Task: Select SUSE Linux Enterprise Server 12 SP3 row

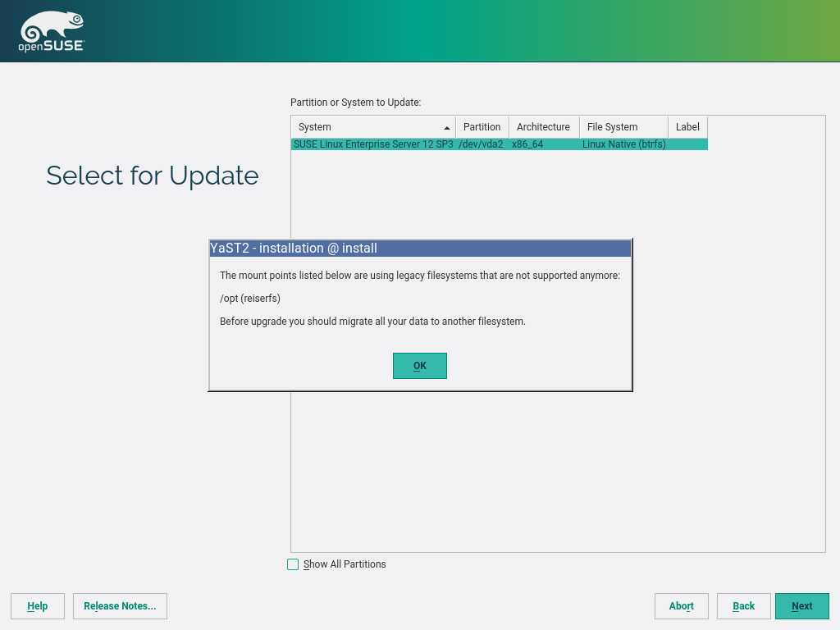Action: point(372,144)
